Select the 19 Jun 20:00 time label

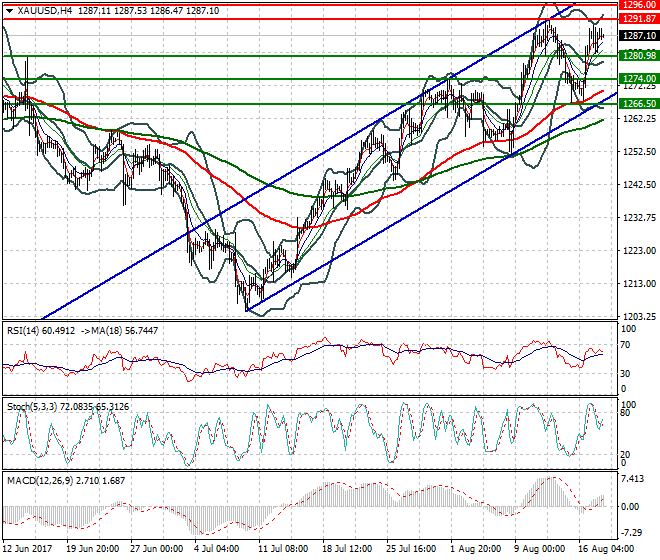[x=93, y=549]
